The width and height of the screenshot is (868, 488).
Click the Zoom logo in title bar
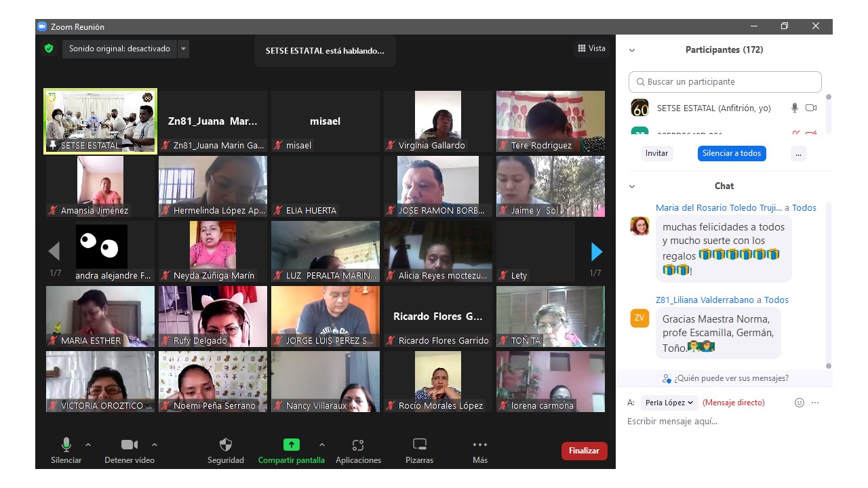[x=42, y=26]
